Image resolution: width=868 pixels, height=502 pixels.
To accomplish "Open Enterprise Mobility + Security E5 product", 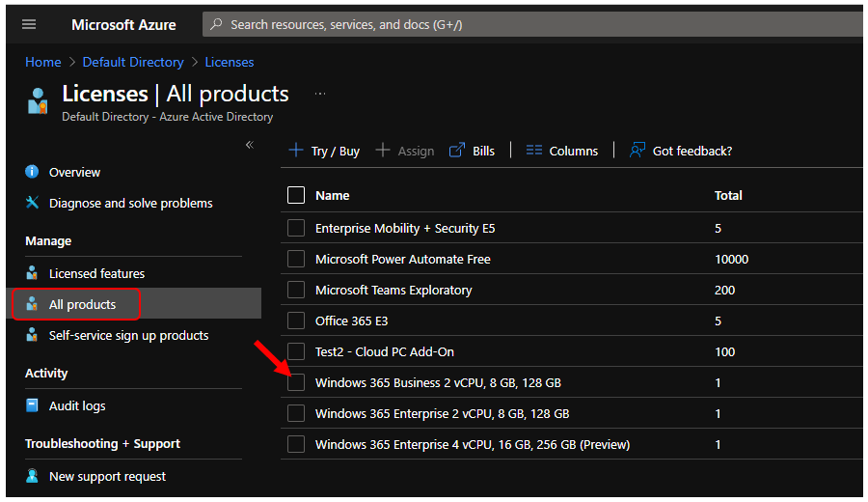I will pos(405,228).
